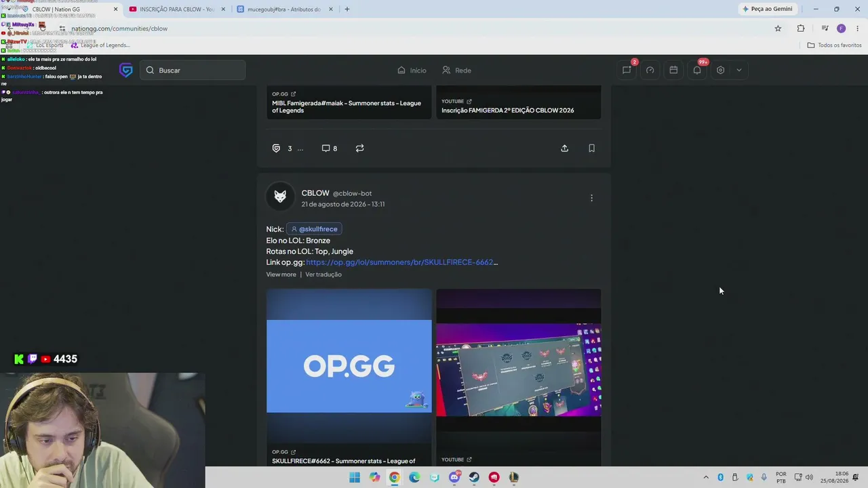
Task: Repost using the repost arrows icon
Action: pos(359,148)
